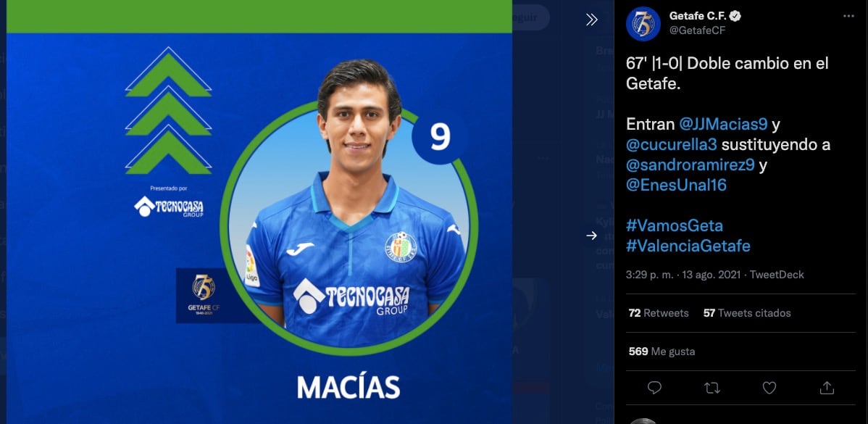868x424 pixels.
Task: Click the retweet arrows icon
Action: click(x=712, y=388)
